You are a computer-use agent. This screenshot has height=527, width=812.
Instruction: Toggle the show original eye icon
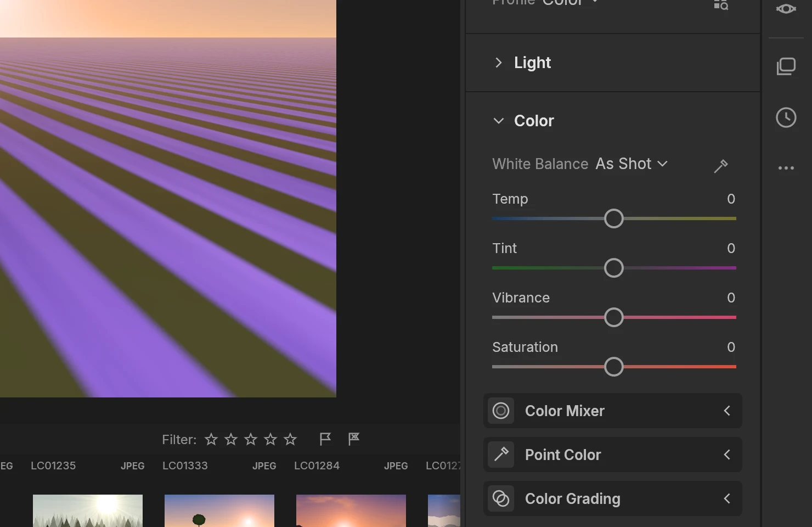coord(786,9)
